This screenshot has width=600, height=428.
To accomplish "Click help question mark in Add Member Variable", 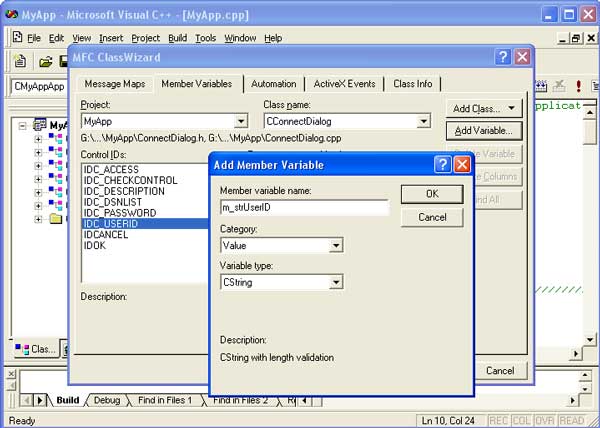I will [443, 165].
